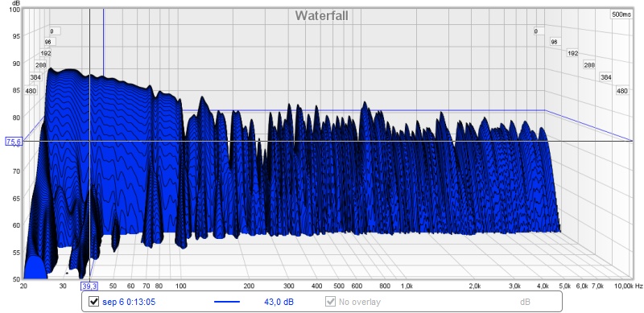The width and height of the screenshot is (644, 313).
Task: Click the dB unit label in legend
Action: 525,302
